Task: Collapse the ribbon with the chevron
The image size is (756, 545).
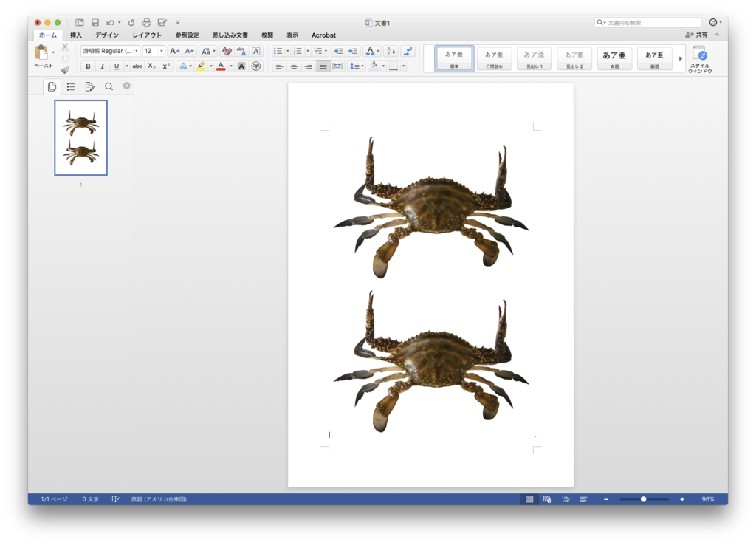Action: point(717,35)
